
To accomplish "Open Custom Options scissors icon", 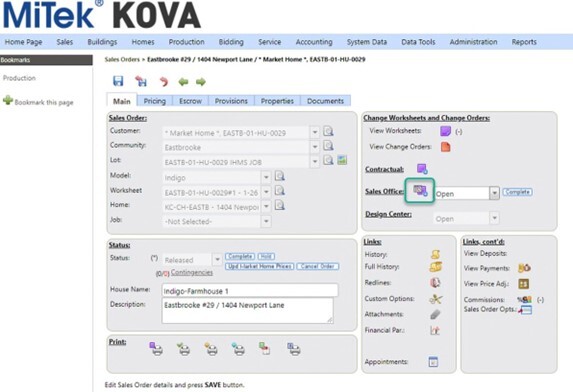I will (x=435, y=299).
